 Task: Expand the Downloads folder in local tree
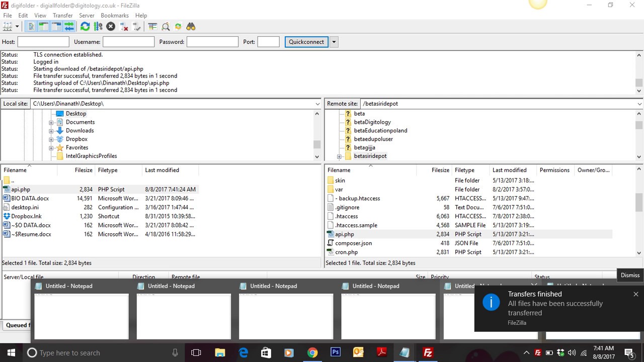click(x=51, y=131)
